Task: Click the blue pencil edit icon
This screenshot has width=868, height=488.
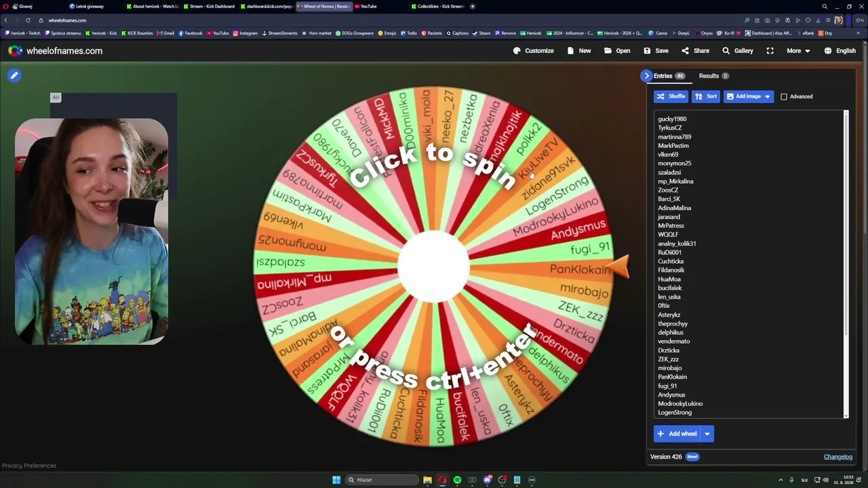Action: pos(14,75)
